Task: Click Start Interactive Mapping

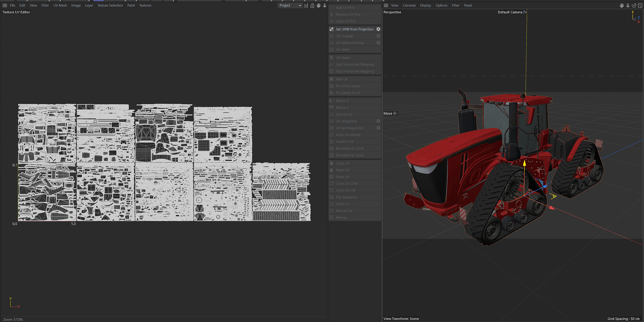Action: 355,64
